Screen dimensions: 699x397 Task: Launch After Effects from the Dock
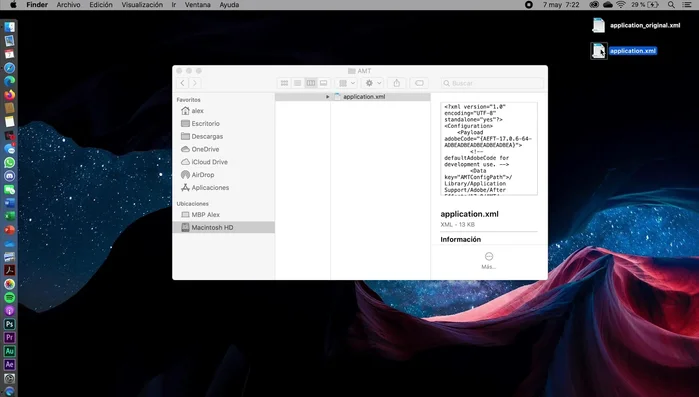9,364
